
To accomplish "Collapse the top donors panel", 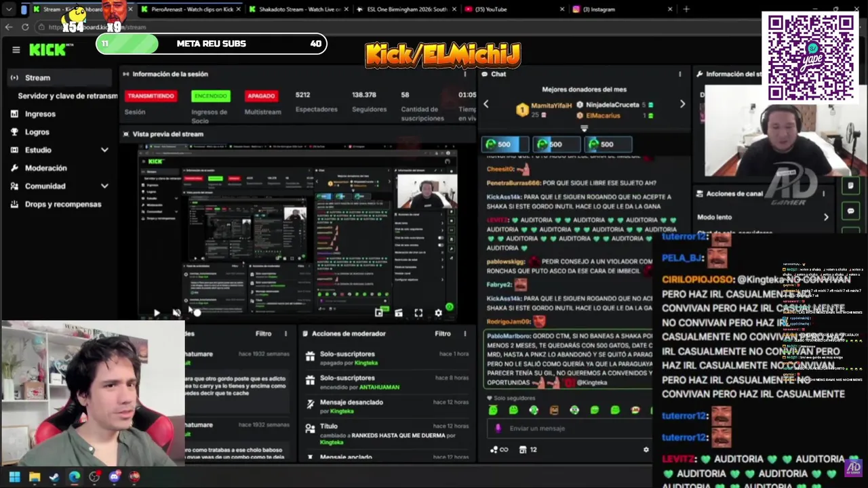I will [x=584, y=127].
